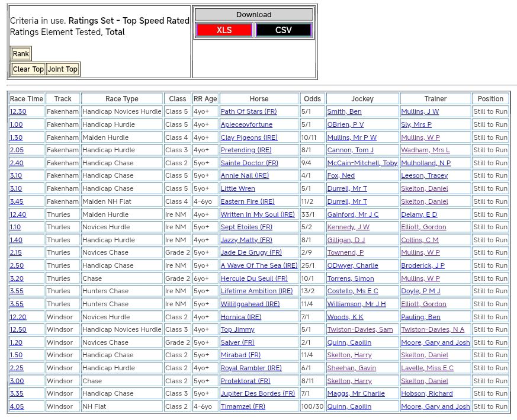Screen dimensions: 517x420
Task: View jockey McCain-Mitchell, Toby
Action: coord(362,163)
